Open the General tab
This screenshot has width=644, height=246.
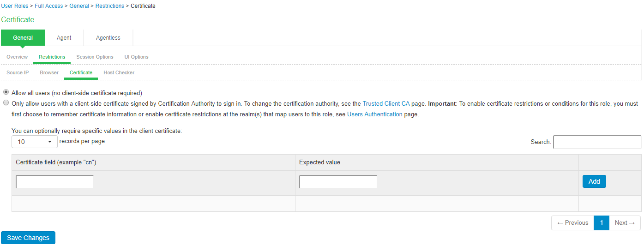point(23,38)
